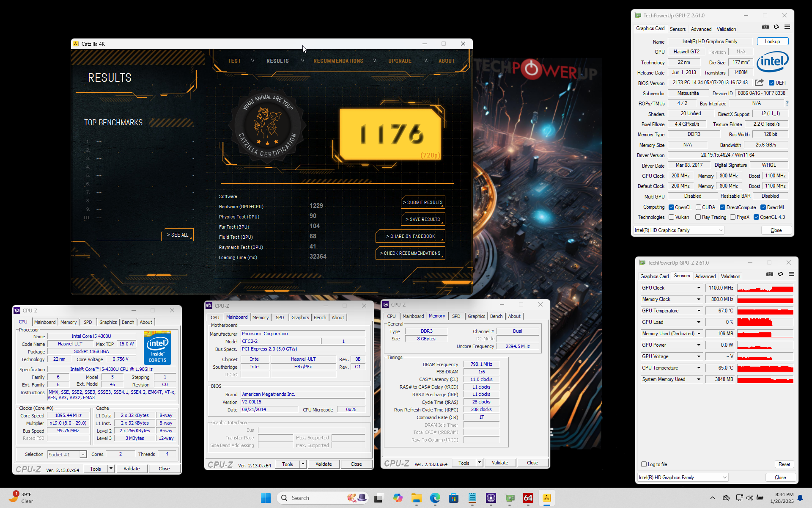Open the Memory Used (Dedicated) sensor dropdown
This screenshot has width=812, height=508.
699,334
